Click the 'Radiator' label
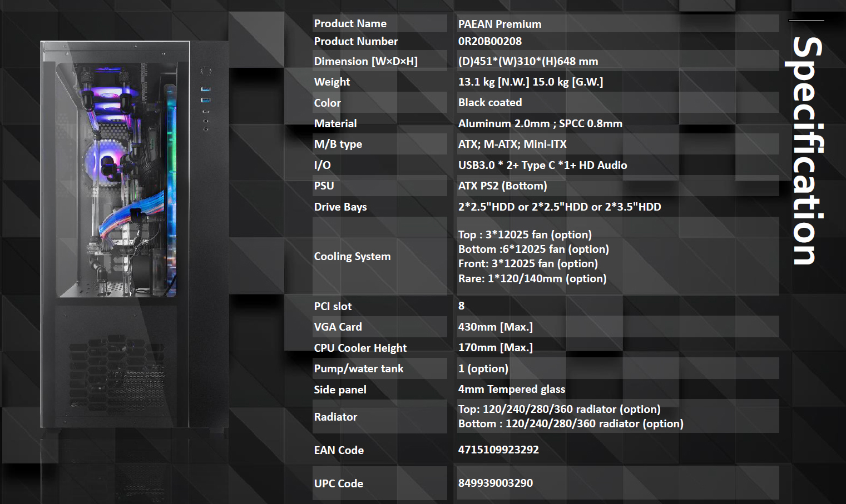The height and width of the screenshot is (504, 846). click(x=335, y=417)
